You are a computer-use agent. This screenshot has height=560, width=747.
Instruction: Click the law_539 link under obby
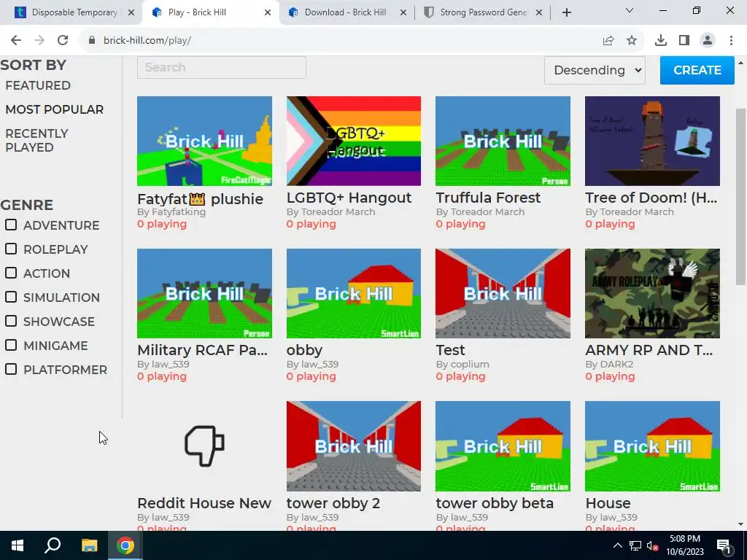click(320, 365)
